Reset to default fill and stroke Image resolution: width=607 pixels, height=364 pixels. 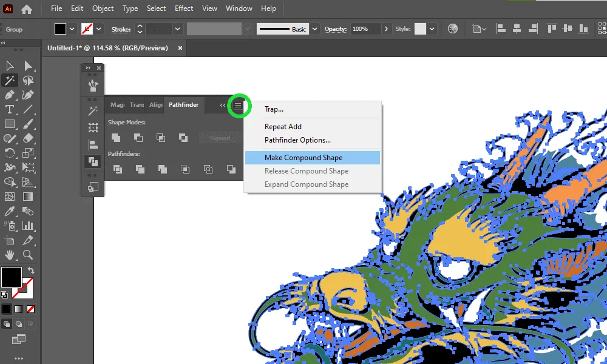coord(4,295)
